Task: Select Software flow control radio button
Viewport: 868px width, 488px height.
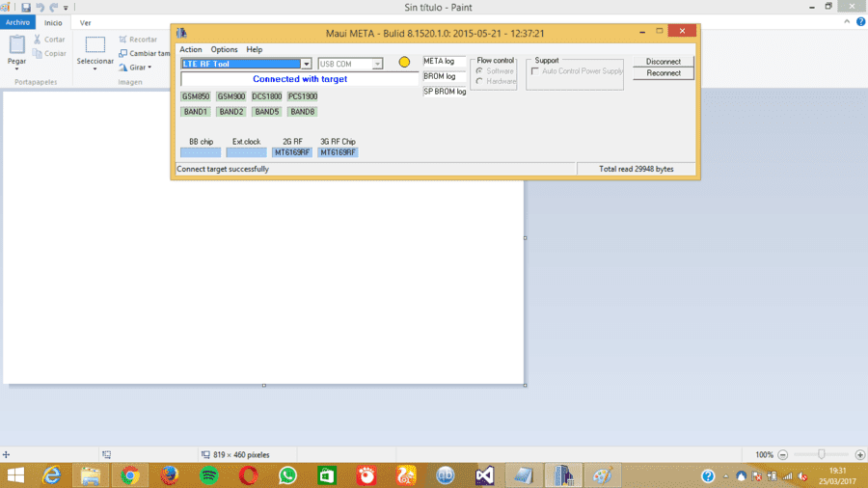Action: pos(479,70)
